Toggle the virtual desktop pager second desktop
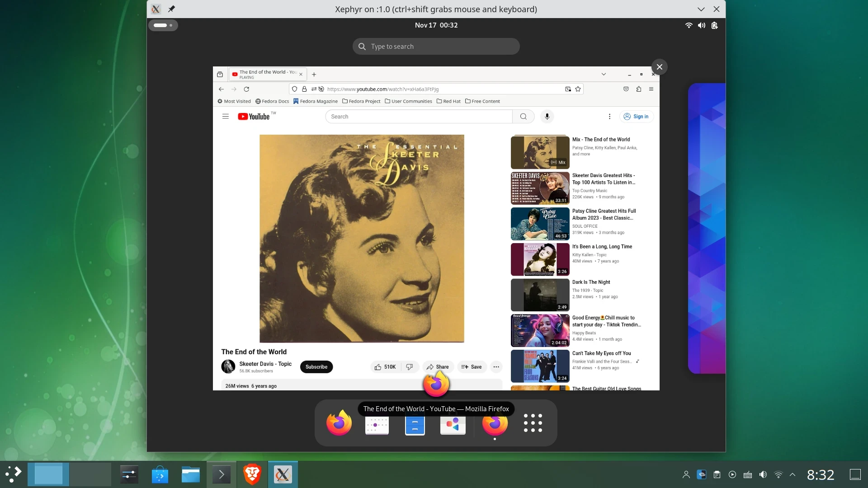868x488 pixels. coord(90,474)
